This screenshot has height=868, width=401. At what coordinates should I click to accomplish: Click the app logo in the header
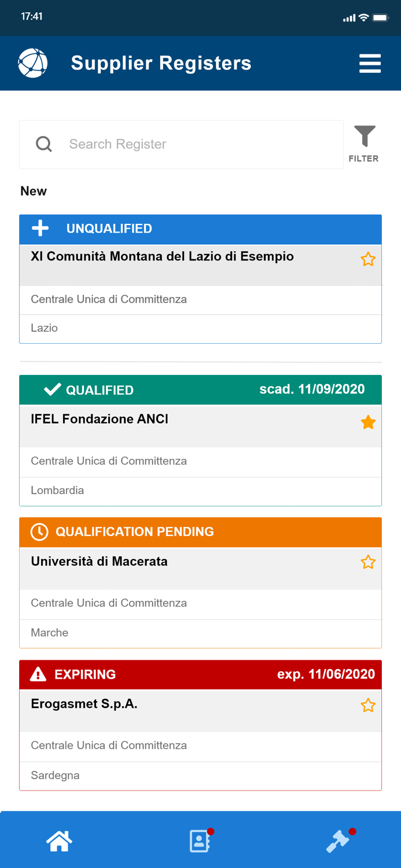32,63
